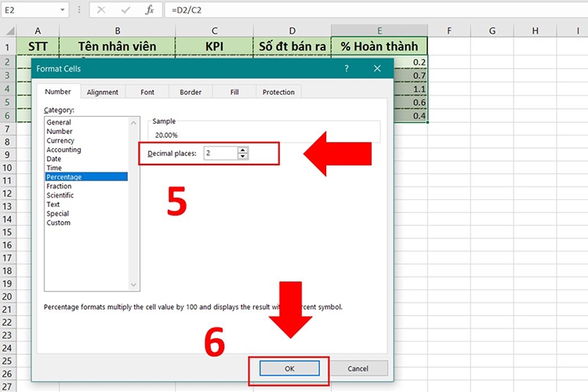Select Date category
The width and height of the screenshot is (588, 392).
coord(86,158)
